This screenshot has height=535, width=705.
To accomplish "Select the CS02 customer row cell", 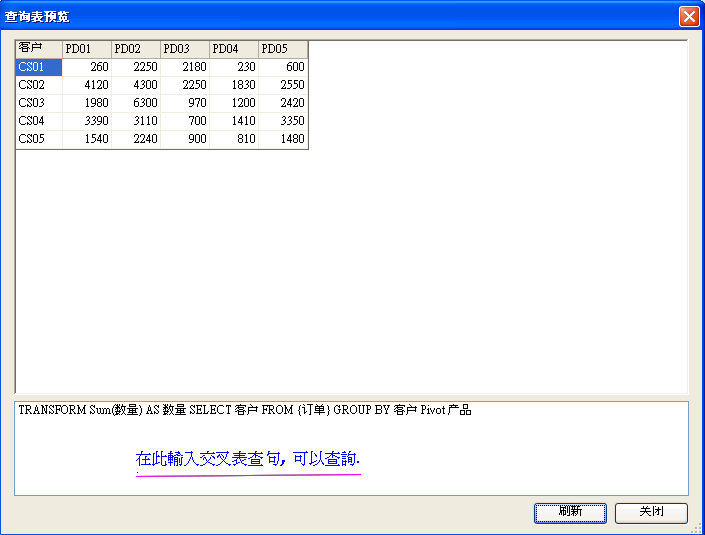I will tap(39, 85).
